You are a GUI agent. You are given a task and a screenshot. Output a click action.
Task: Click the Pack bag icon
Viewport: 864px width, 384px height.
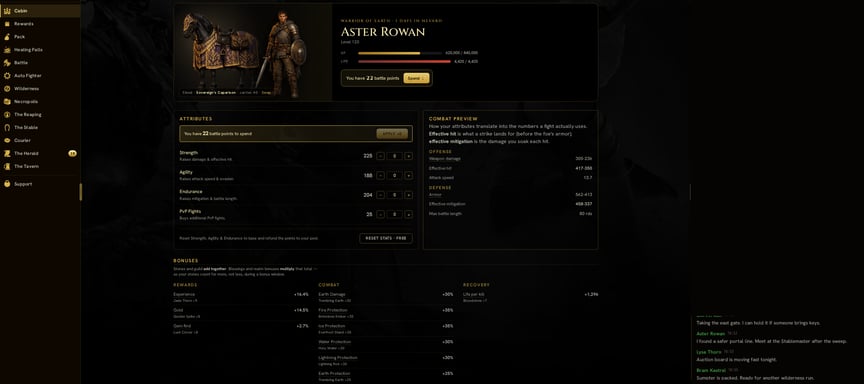7,36
